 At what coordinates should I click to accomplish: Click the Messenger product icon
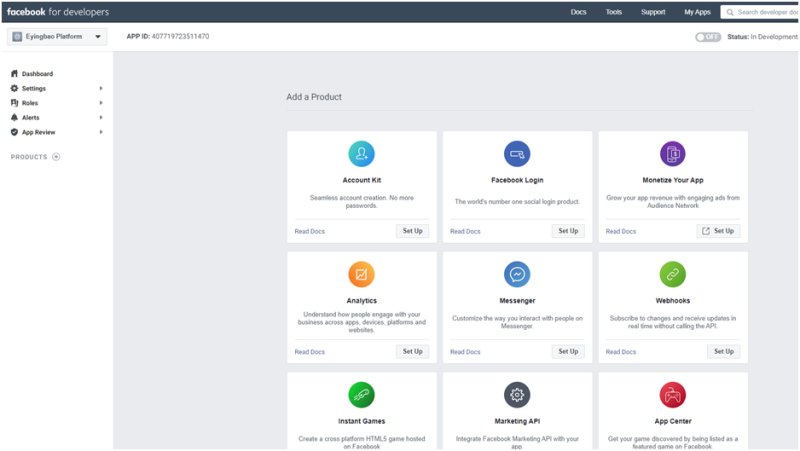tap(517, 274)
